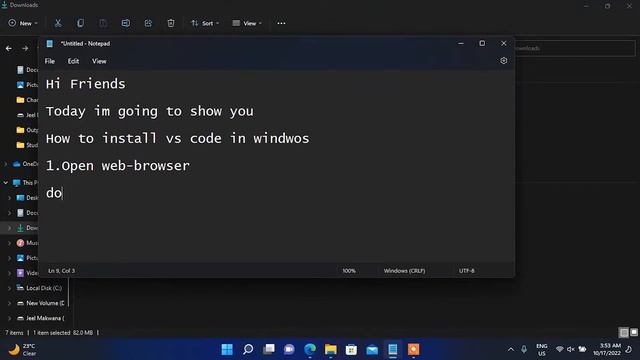
Task: Open Microsoft Store from the taskbar
Action: [351, 349]
